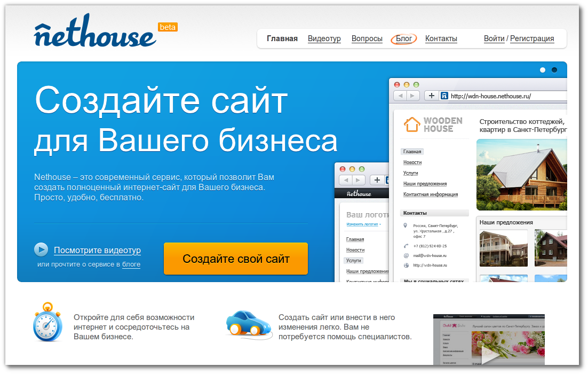Open first house thumbnail under Наши предложения
Screen dimensions: 588x374
point(503,248)
